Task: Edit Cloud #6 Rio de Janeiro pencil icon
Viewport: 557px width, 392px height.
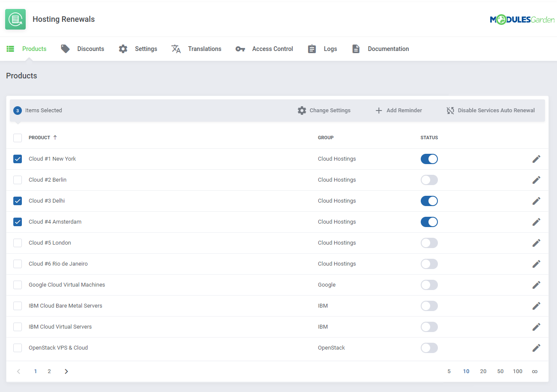Action: point(536,264)
